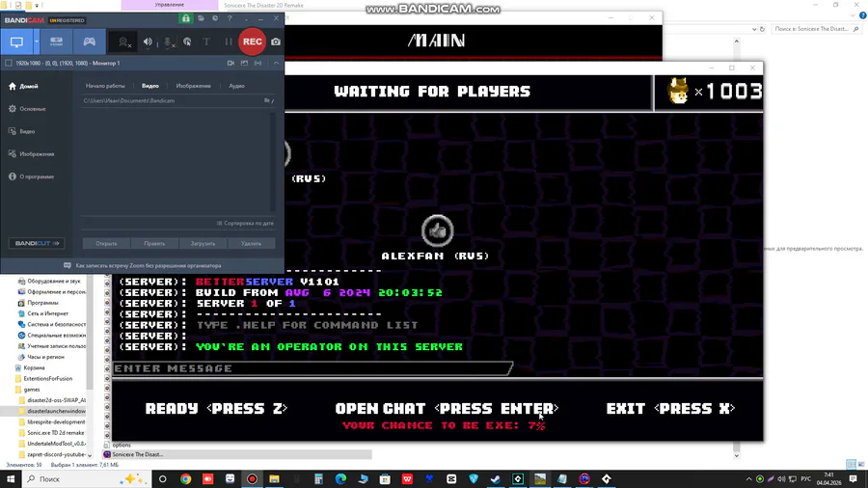Select ExtentionsForFusion folder in Explorer tree
Screen dimensions: 868x488
tap(47, 379)
